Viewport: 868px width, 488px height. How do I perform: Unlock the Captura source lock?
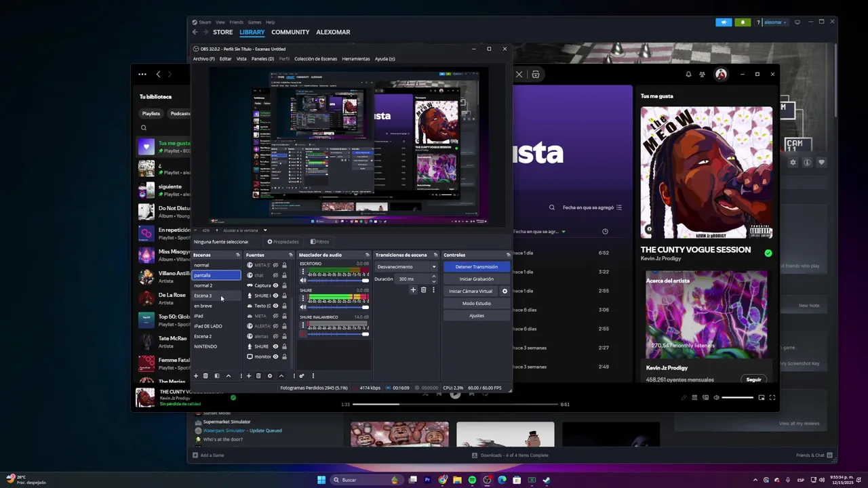tap(284, 285)
